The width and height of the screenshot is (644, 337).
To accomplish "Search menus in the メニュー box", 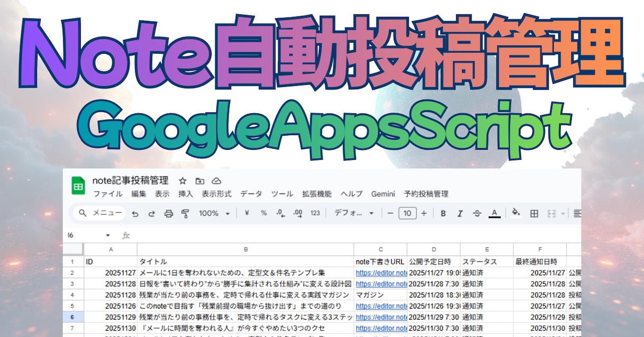I will 100,213.
